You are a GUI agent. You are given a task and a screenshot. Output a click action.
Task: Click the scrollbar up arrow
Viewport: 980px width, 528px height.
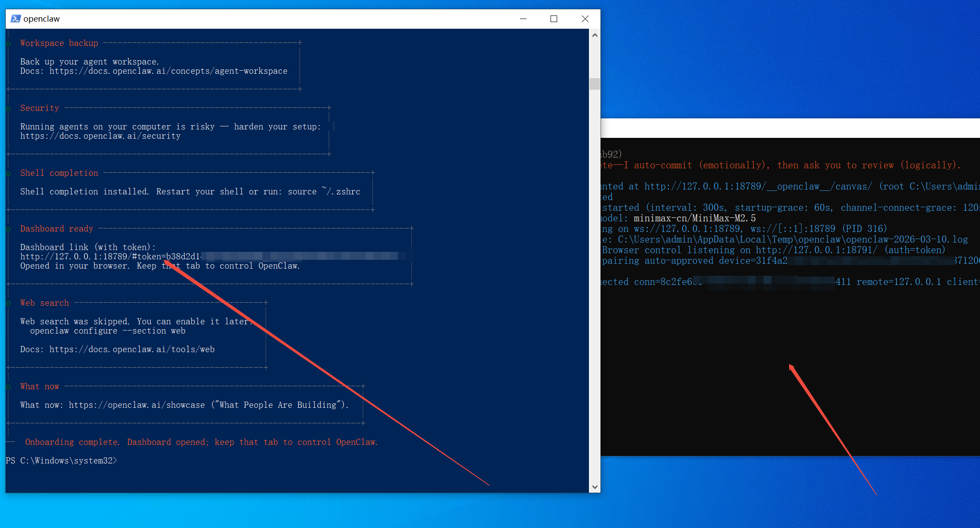click(x=595, y=35)
